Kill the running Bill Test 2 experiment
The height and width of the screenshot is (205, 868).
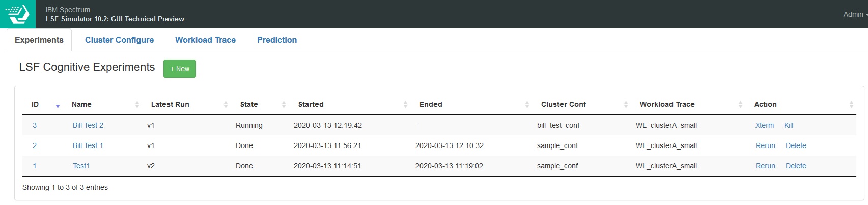789,125
